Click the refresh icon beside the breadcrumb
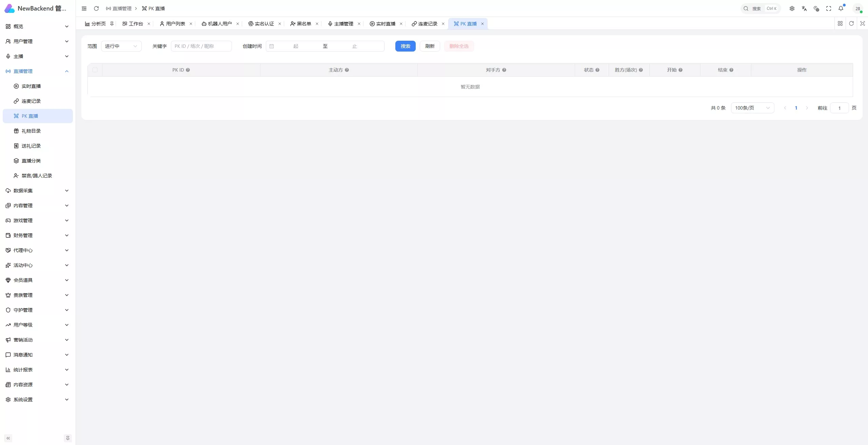This screenshot has width=868, height=445. (96, 8)
